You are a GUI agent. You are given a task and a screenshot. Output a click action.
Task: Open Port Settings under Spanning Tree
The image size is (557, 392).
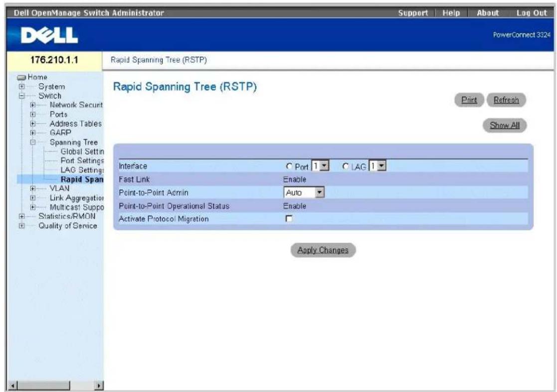(x=82, y=161)
